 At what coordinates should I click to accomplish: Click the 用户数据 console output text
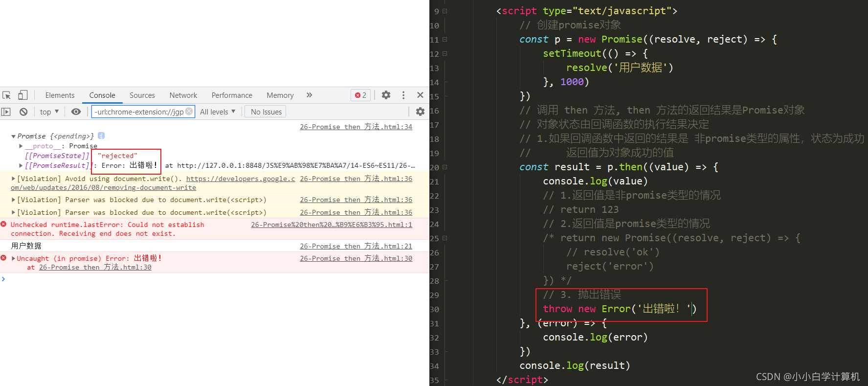click(x=26, y=246)
